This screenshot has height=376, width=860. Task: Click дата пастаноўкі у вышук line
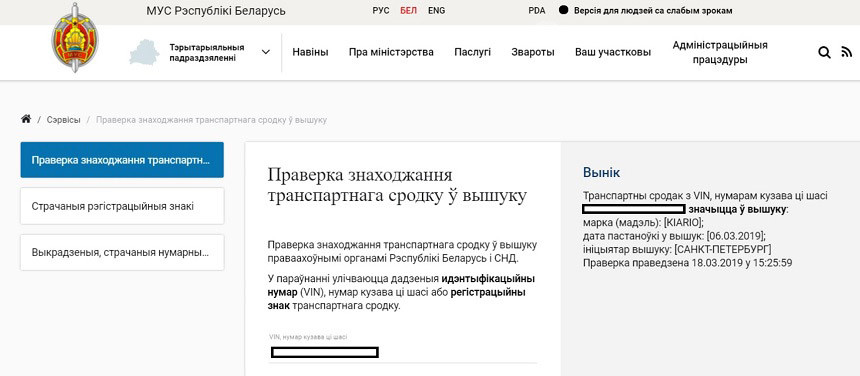click(674, 236)
